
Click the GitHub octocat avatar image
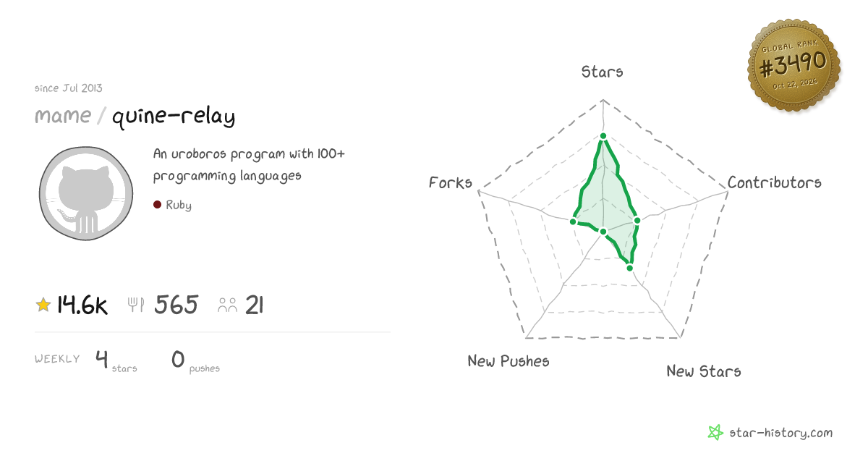(x=86, y=194)
